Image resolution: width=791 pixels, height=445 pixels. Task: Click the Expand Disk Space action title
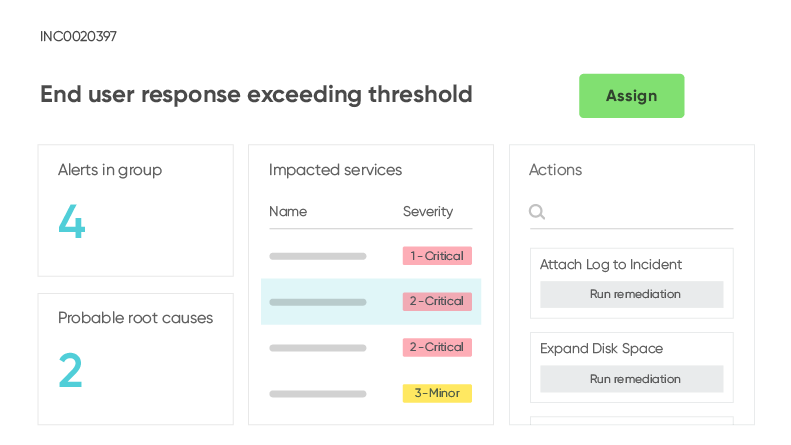(601, 349)
